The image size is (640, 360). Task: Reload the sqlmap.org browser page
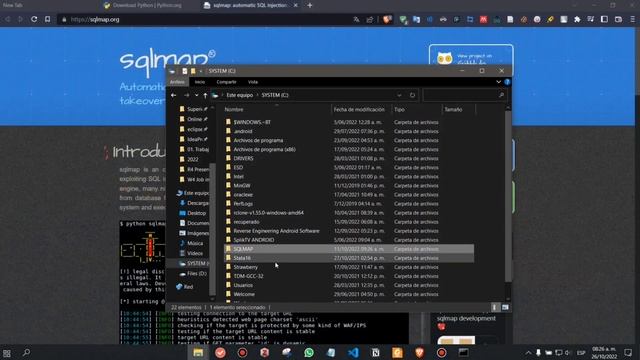point(34,19)
